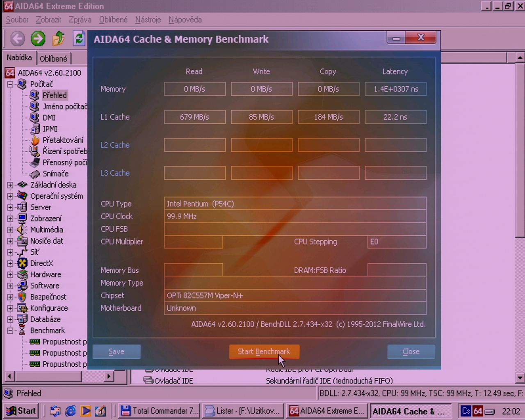The width and height of the screenshot is (525, 420).
Task: Click the DMI icon in tree
Action: point(34,117)
